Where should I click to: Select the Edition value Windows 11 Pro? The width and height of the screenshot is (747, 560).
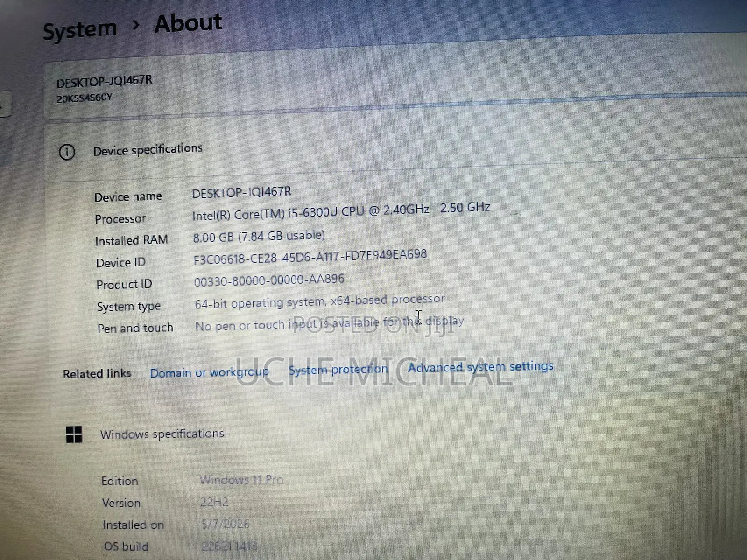pos(241,480)
